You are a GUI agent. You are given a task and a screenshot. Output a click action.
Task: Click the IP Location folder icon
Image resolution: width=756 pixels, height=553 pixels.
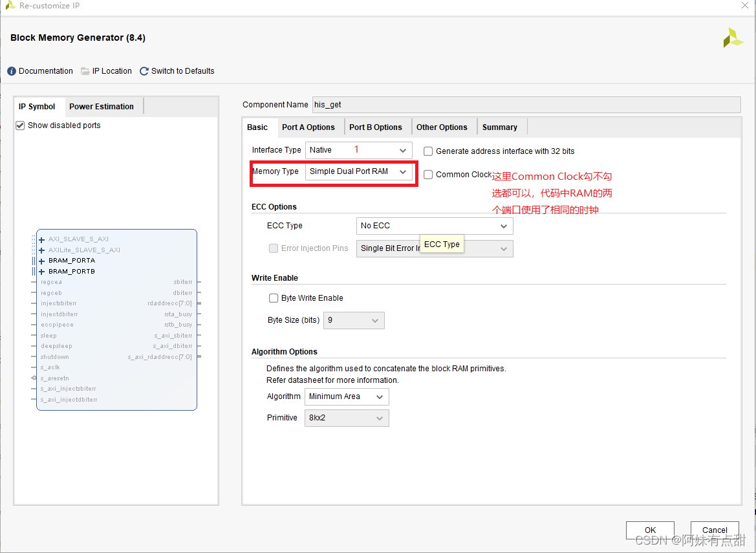pyautogui.click(x=85, y=71)
